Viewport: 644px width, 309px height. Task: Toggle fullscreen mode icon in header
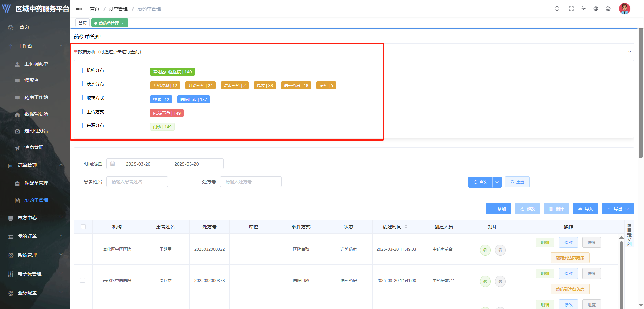pyautogui.click(x=571, y=9)
